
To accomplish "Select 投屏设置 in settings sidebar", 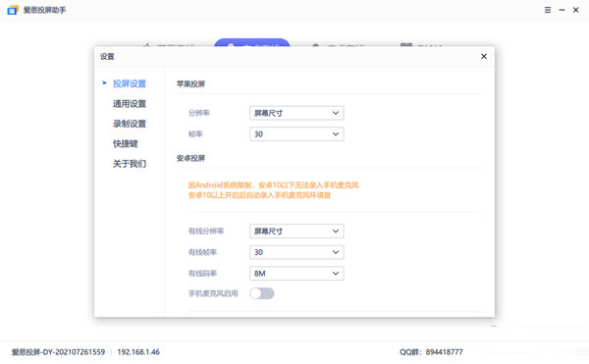I will [130, 83].
